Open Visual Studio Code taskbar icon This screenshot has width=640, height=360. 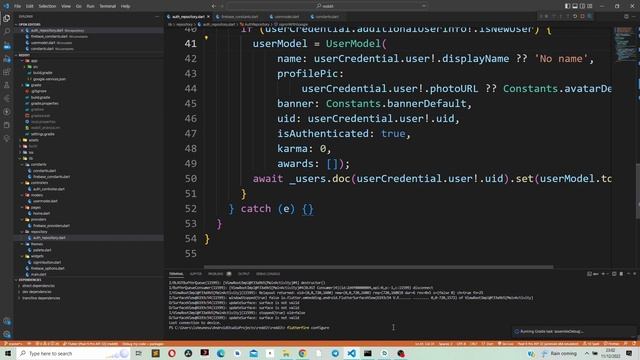[x=351, y=353]
